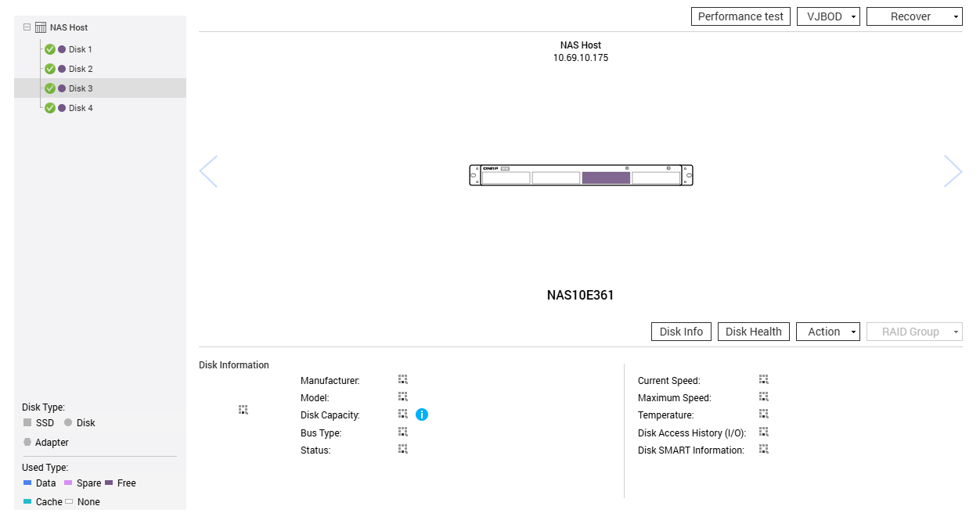Screen dimensions: 980x524
Task: Click the SSD square legend icon
Action: tap(27, 422)
